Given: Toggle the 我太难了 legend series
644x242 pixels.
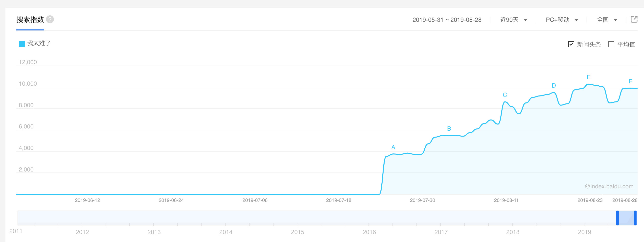Looking at the screenshot, I should point(35,44).
